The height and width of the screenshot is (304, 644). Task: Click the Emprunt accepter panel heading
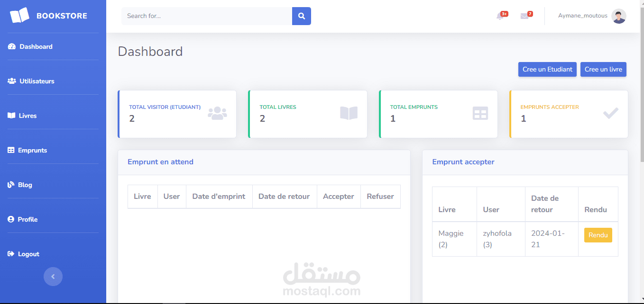463,162
